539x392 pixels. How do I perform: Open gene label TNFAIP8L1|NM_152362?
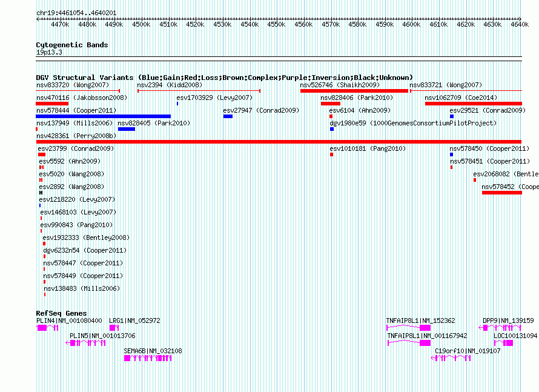pyautogui.click(x=420, y=321)
